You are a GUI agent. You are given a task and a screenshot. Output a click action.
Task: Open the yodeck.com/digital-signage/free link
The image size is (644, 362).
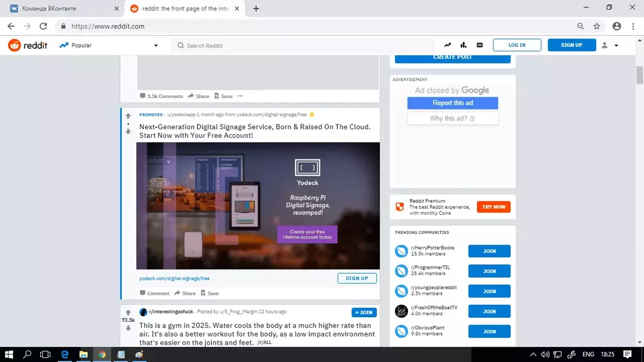click(174, 278)
